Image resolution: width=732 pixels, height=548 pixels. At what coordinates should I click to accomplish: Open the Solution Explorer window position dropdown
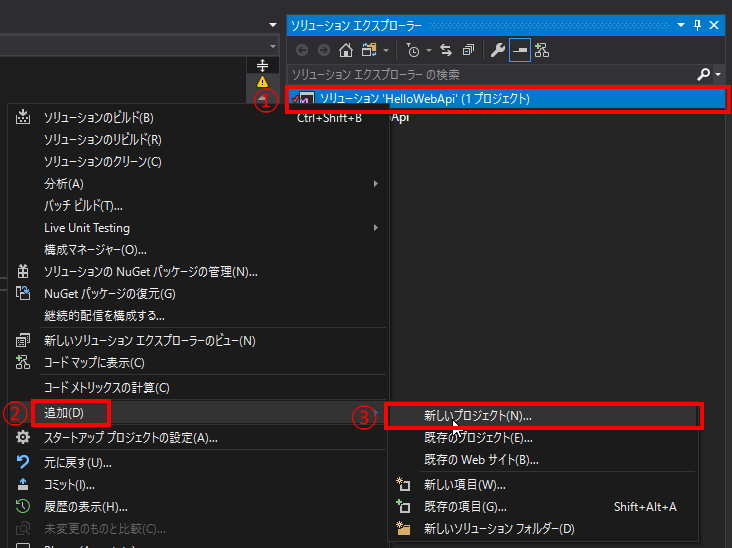(681, 25)
